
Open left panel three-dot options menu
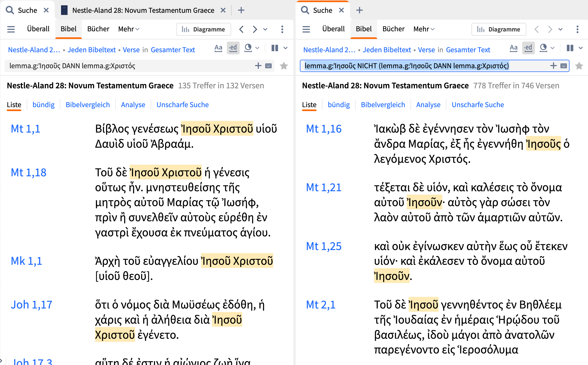pos(282,29)
